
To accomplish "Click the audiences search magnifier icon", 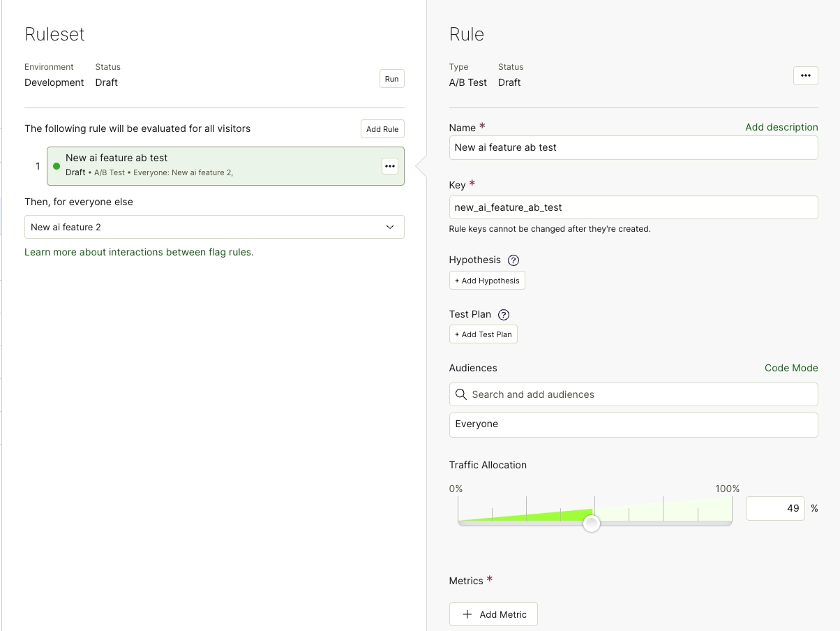I will pyautogui.click(x=461, y=394).
